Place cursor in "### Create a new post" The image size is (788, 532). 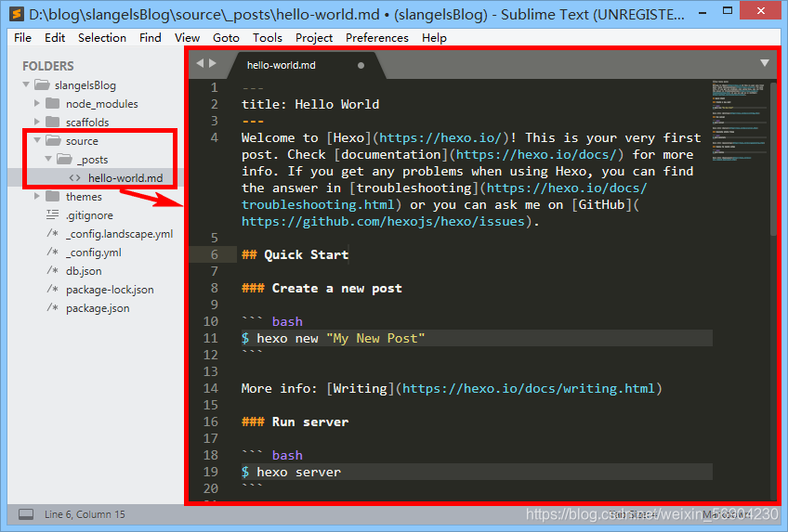[x=322, y=288]
